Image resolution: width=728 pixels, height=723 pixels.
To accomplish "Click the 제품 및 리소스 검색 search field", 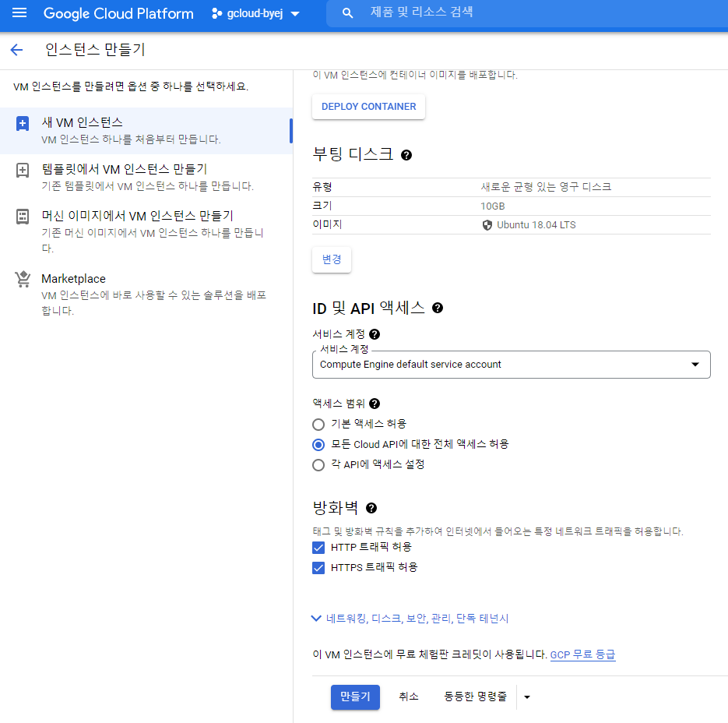I will coord(527,13).
